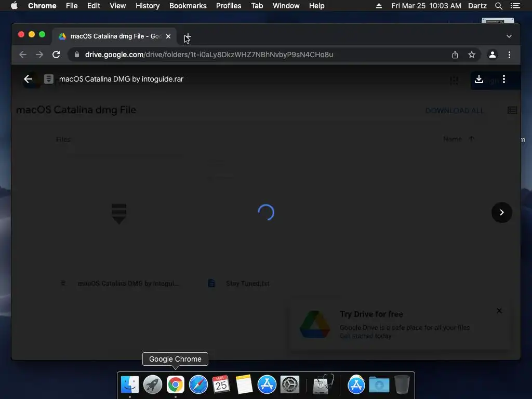Open Finder from the Dock
532x399 pixels.
130,384
